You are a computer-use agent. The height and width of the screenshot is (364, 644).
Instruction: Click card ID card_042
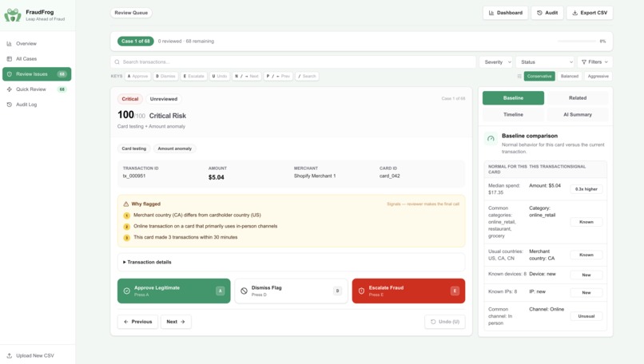(389, 176)
